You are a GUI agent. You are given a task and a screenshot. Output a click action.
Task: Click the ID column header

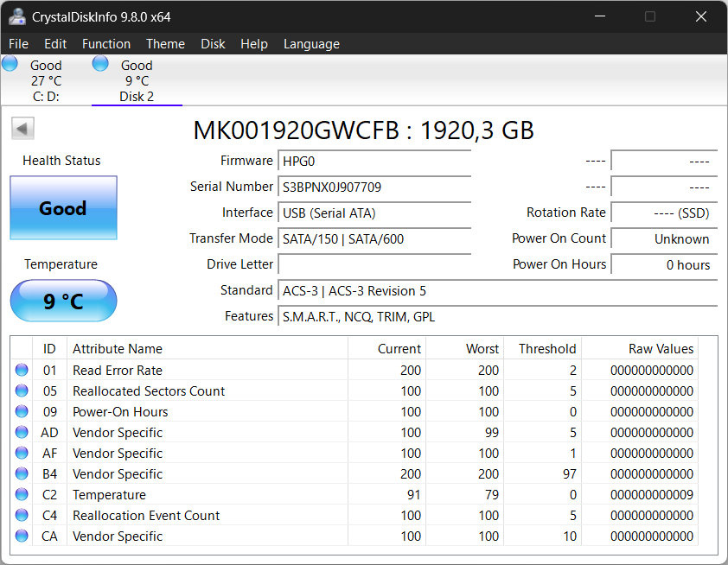[49, 348]
